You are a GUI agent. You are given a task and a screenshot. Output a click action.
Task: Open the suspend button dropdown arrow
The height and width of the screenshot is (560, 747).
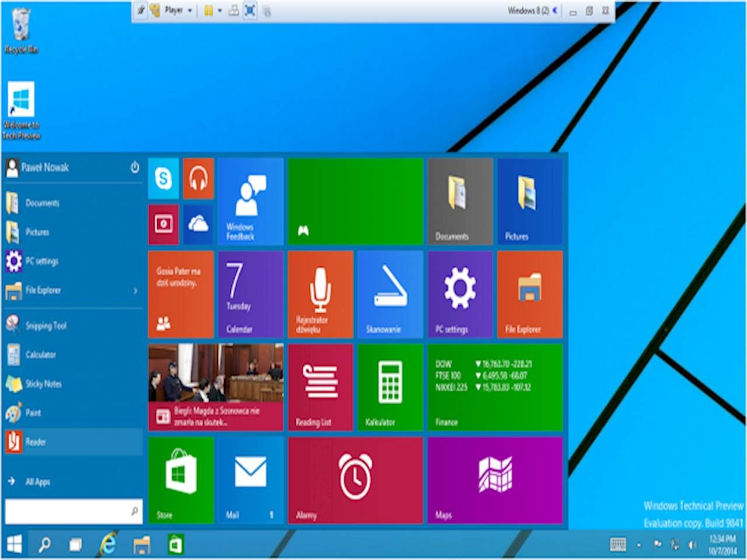pos(219,10)
